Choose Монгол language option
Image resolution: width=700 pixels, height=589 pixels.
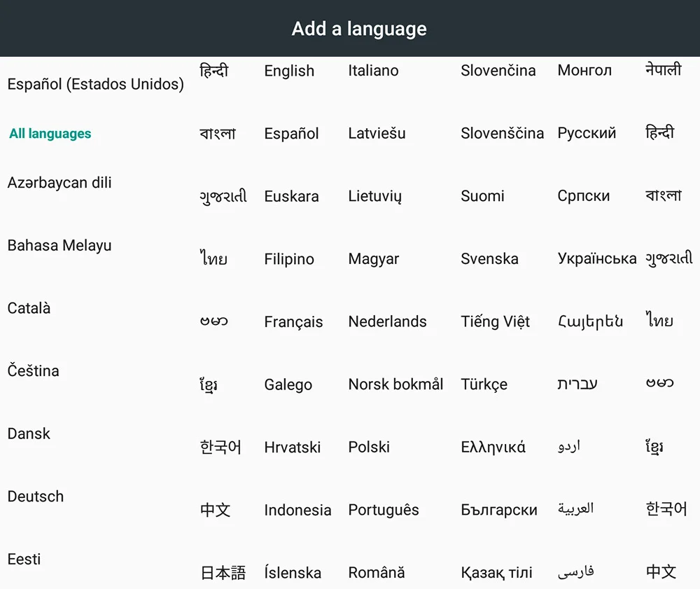tap(584, 70)
